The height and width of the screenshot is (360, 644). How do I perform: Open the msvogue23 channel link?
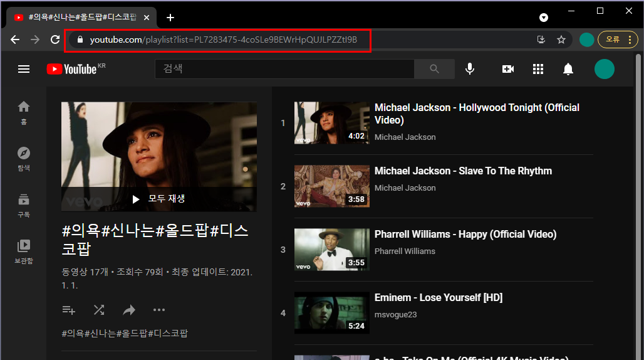(x=395, y=315)
